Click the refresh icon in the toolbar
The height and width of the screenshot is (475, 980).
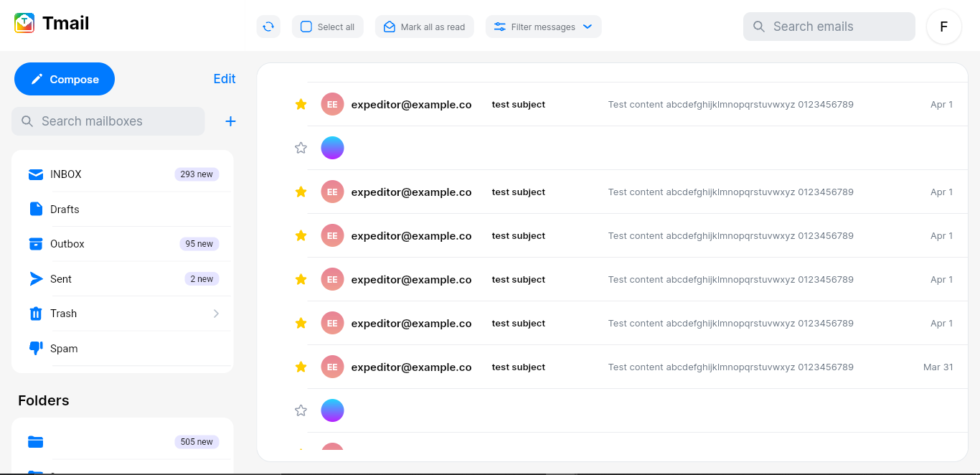[268, 26]
